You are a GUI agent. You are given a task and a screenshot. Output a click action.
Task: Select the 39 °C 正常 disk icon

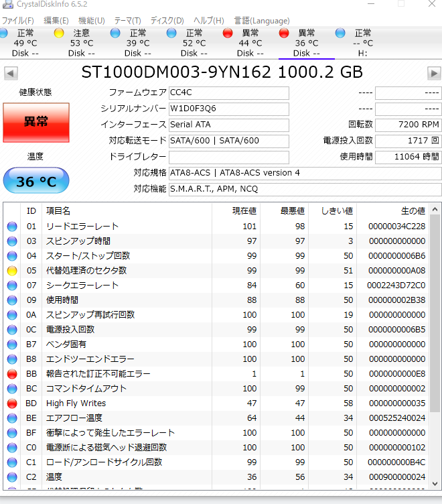click(x=115, y=33)
